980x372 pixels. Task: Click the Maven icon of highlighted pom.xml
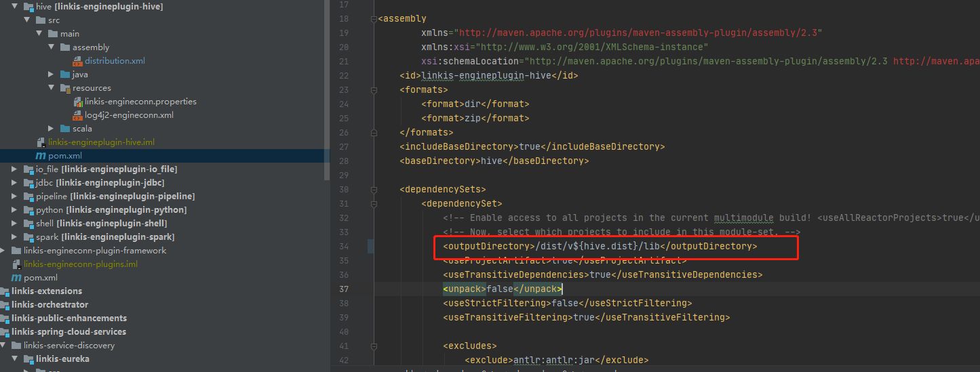coord(41,155)
